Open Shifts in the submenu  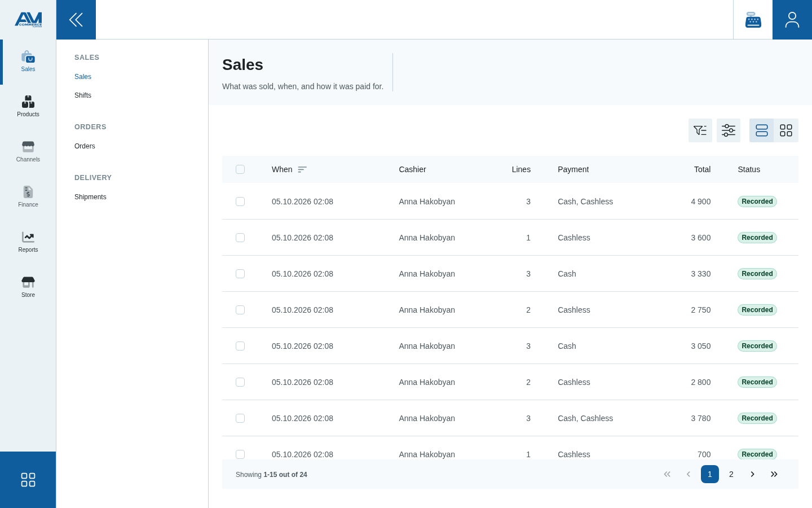[83, 95]
